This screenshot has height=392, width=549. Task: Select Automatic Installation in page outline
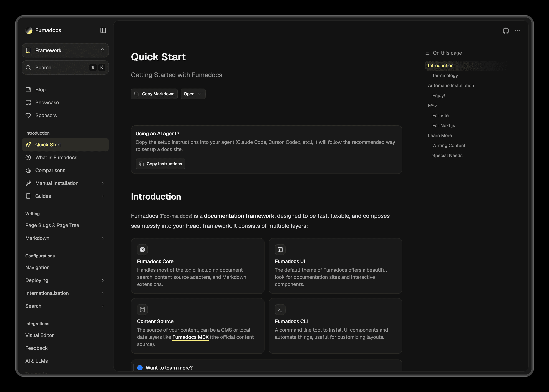(451, 86)
